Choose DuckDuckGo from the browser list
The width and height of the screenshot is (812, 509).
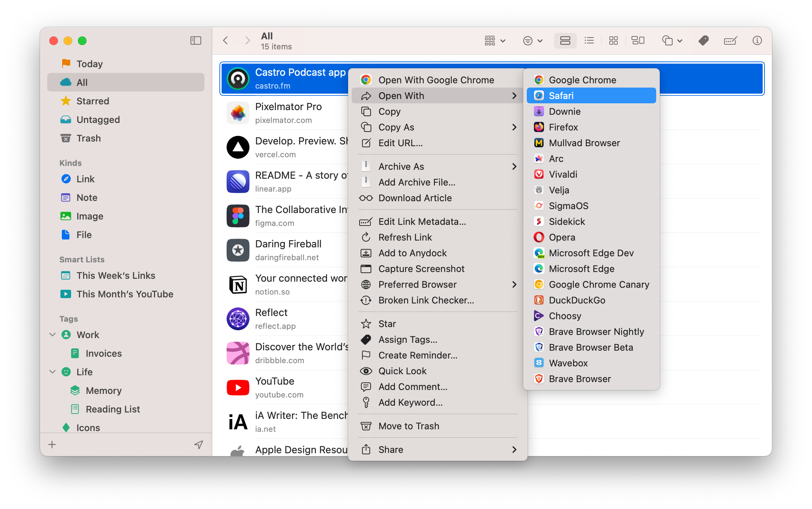pos(577,300)
